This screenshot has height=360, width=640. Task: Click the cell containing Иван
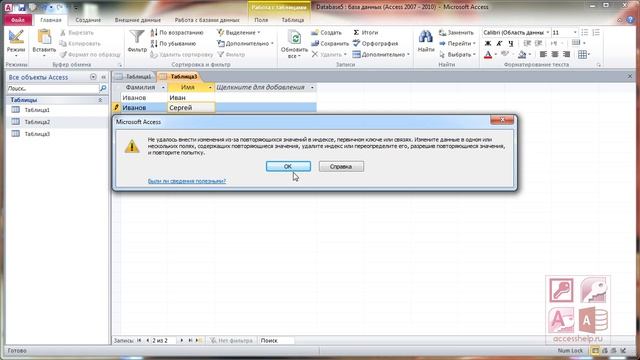[191, 98]
